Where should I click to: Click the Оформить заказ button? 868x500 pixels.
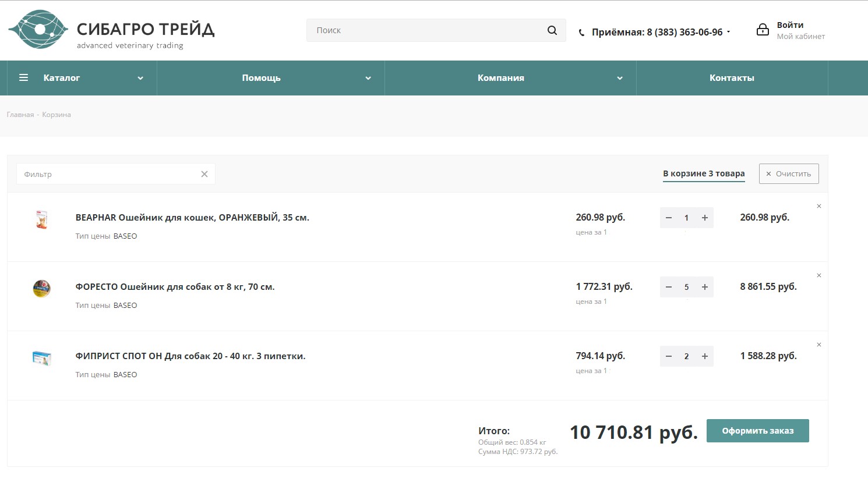point(758,431)
